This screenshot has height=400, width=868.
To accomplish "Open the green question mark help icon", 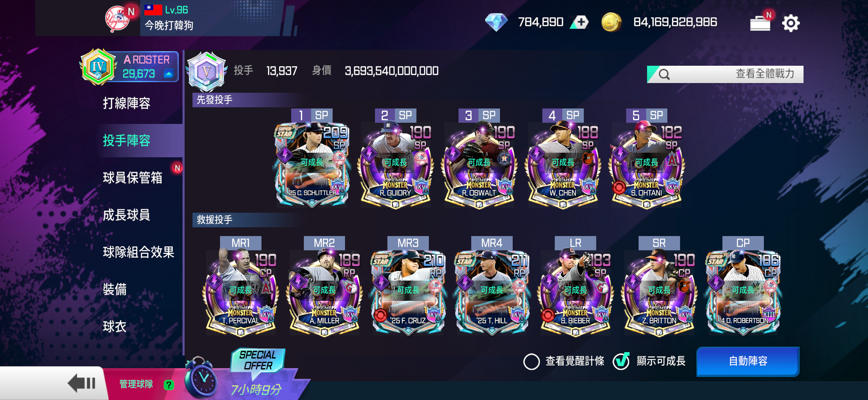I will [169, 385].
